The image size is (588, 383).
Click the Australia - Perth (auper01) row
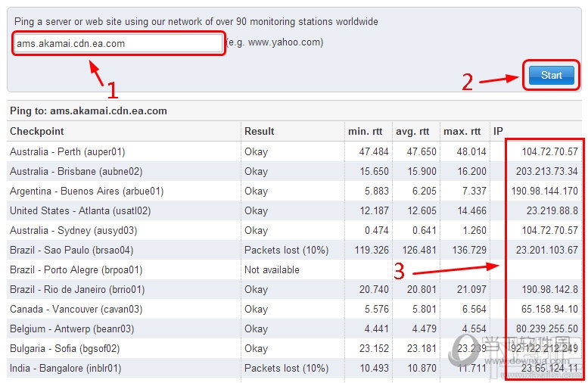[x=294, y=151]
